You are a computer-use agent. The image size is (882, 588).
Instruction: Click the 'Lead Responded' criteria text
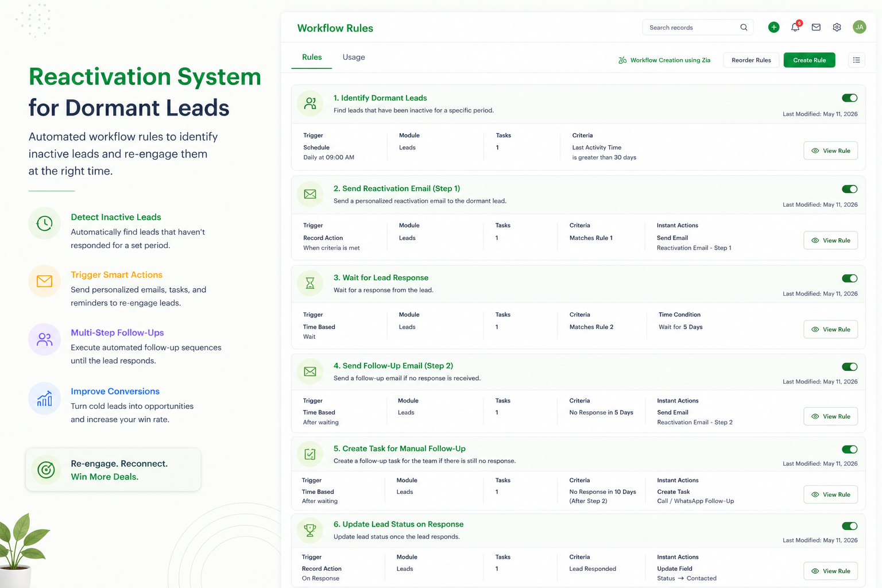(x=593, y=569)
